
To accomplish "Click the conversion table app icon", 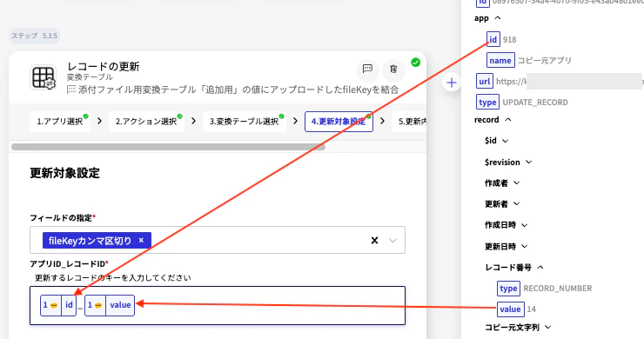I will pos(44,76).
